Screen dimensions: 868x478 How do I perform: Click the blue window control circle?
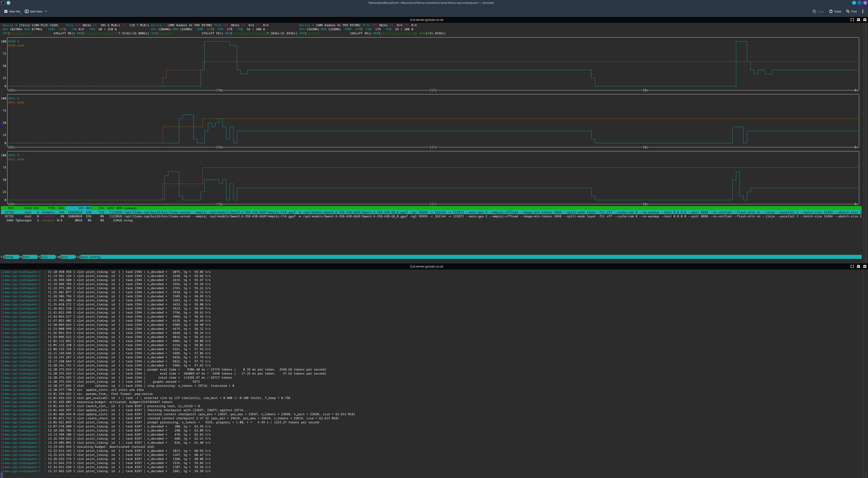click(x=860, y=3)
